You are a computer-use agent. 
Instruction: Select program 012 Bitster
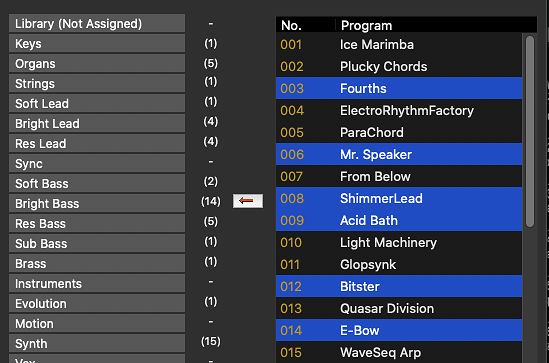click(x=399, y=286)
